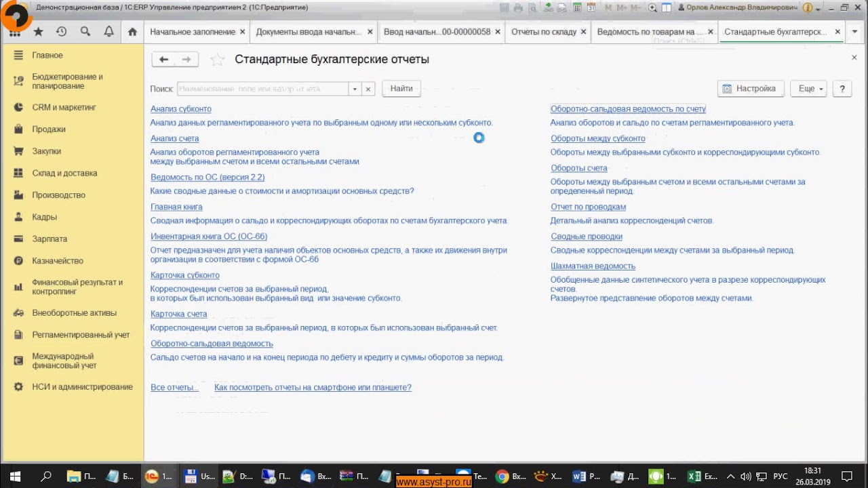
Task: Click the print icon in title bar
Action: 518,7
